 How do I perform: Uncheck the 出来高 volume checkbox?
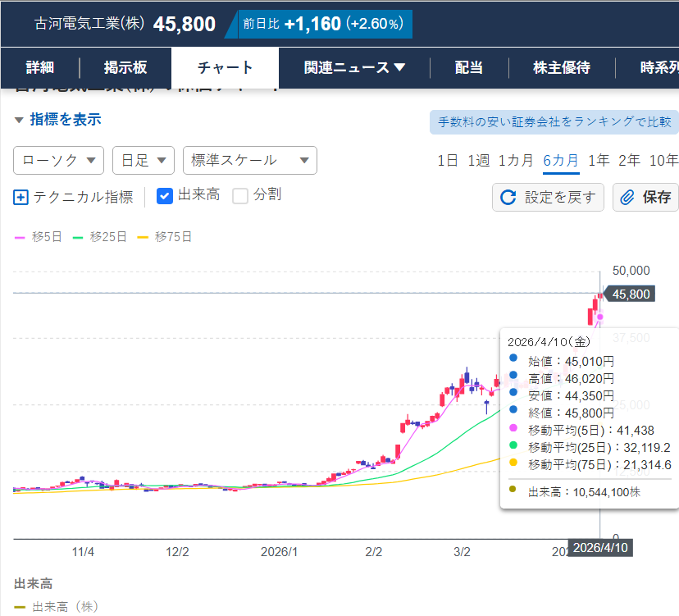coord(164,197)
